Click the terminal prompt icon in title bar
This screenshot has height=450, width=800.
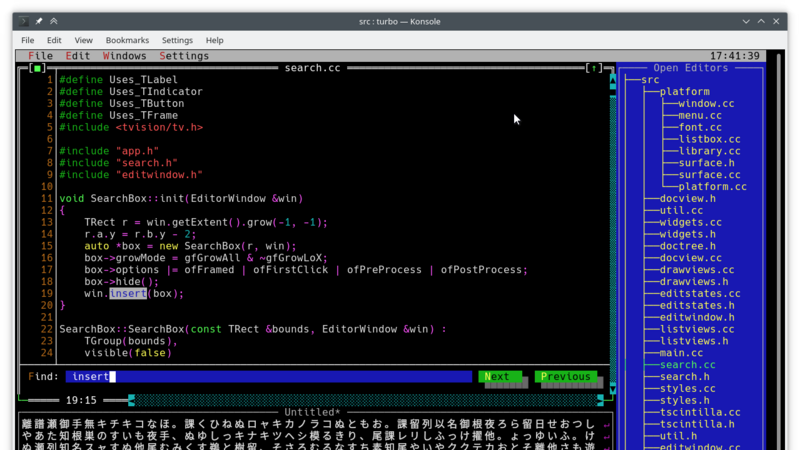point(23,21)
